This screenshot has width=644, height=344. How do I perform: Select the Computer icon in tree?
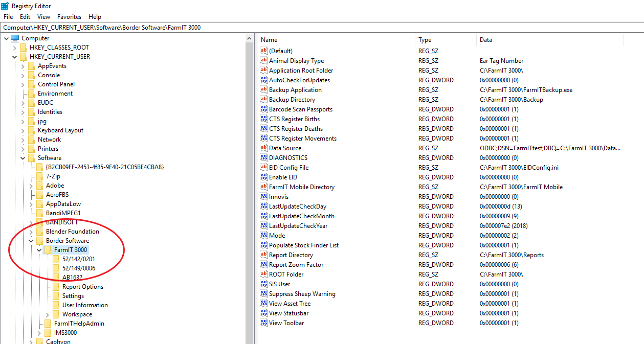[x=15, y=38]
